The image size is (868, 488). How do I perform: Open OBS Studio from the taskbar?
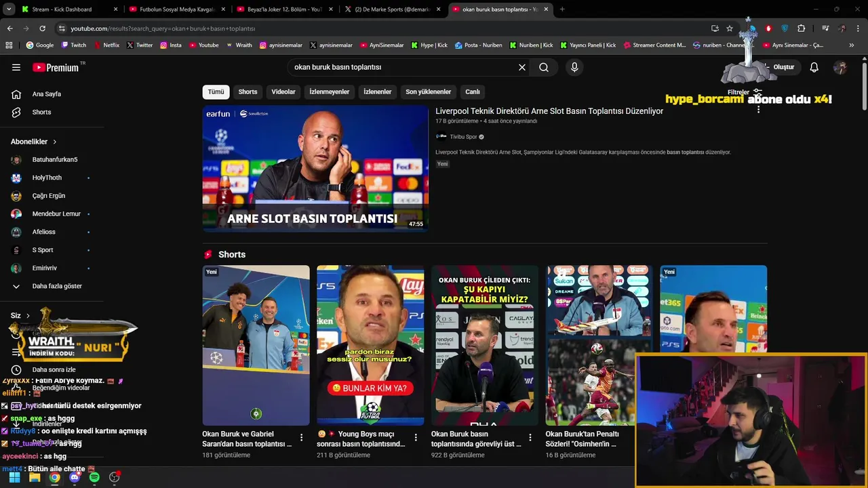115,477
